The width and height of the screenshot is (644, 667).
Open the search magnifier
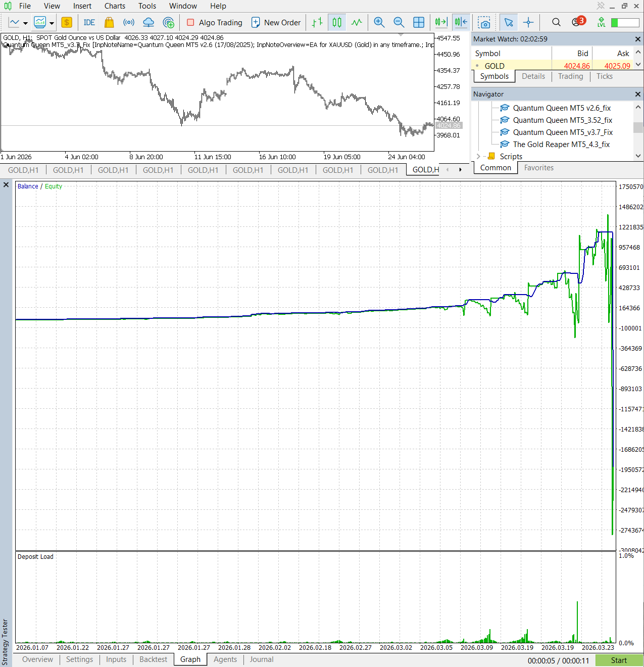(556, 22)
